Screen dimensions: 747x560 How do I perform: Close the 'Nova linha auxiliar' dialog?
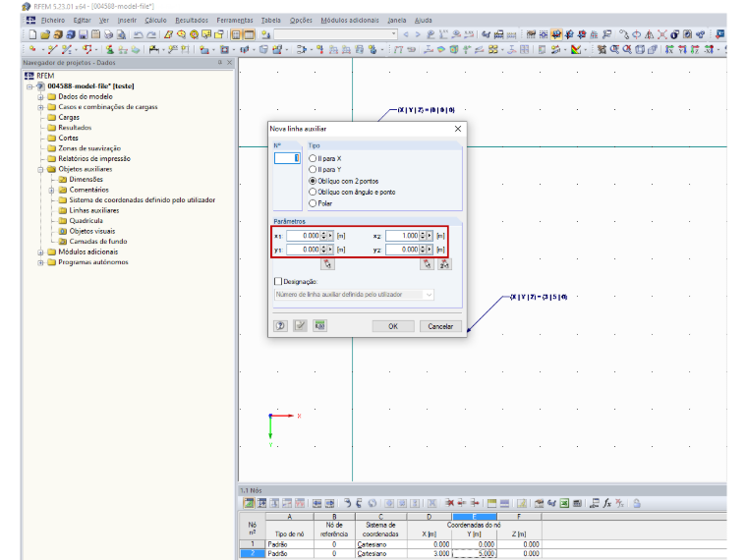pos(458,129)
